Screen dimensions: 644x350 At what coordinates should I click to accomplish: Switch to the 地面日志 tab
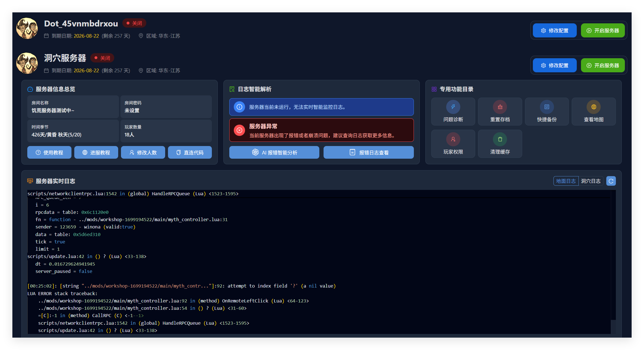click(566, 181)
